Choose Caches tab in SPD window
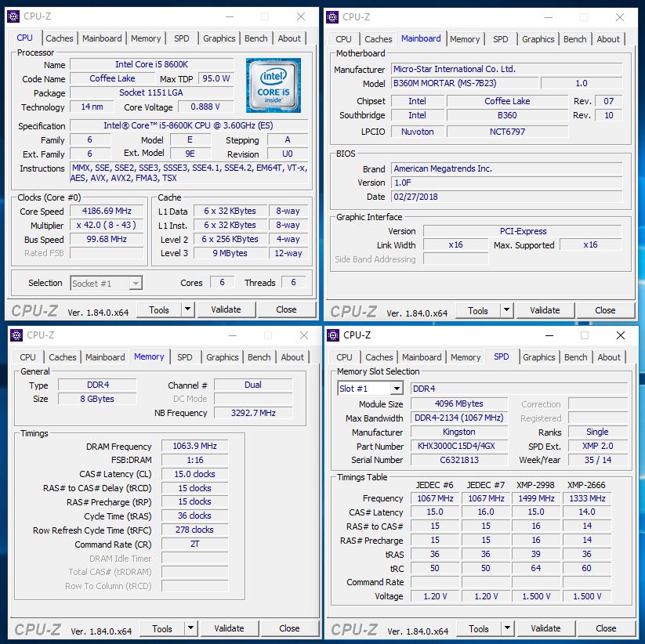Viewport: 645px width, 644px height. 379,357
